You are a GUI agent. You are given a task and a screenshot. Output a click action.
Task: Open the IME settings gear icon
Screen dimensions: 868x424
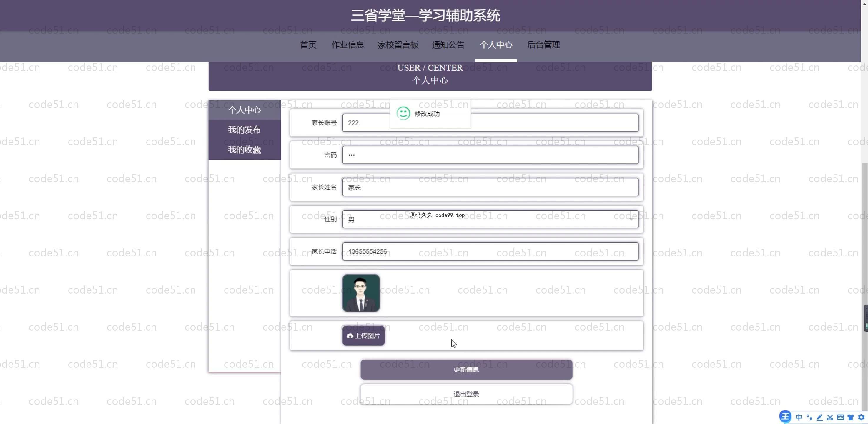[x=861, y=417]
